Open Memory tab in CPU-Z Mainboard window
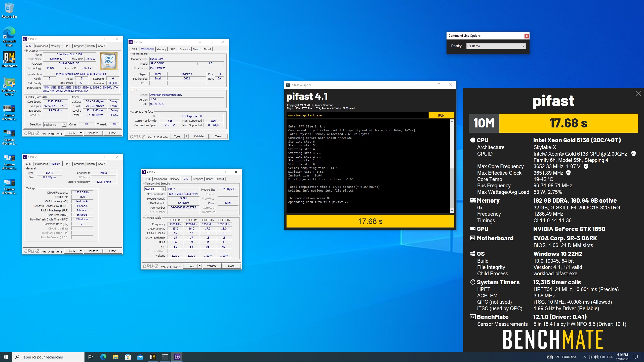Viewport: 644px width, 362px height. (161, 49)
